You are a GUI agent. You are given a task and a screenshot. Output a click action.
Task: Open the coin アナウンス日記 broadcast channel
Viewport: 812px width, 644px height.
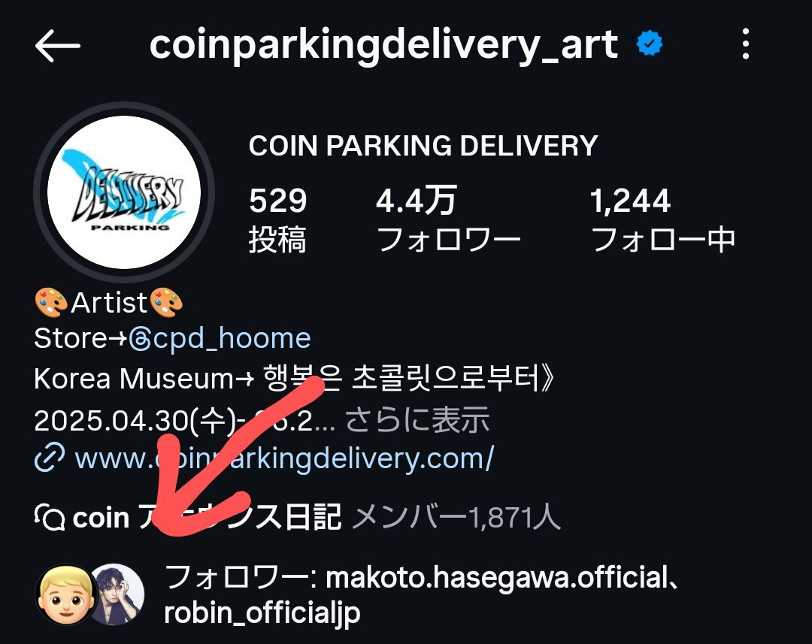tap(206, 517)
